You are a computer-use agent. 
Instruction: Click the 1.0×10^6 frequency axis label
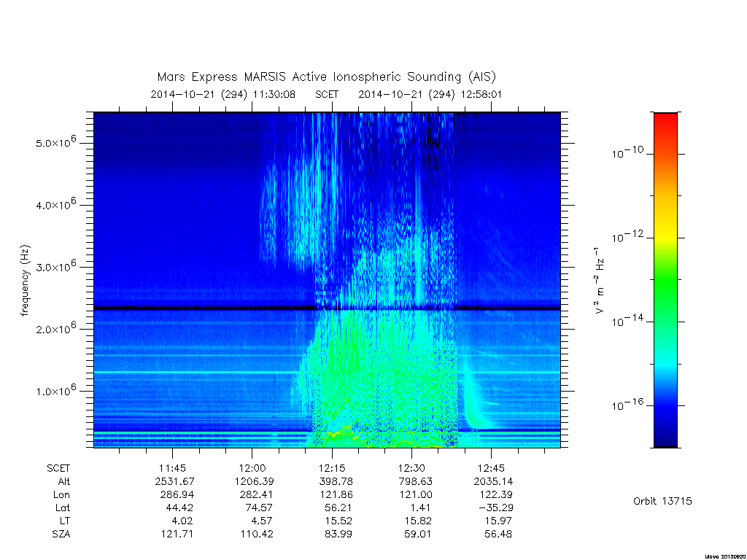(55, 389)
